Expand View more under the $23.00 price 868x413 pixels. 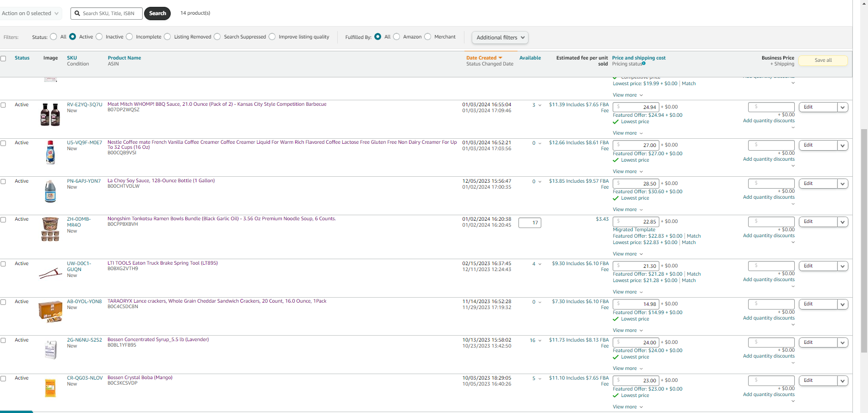(x=628, y=407)
